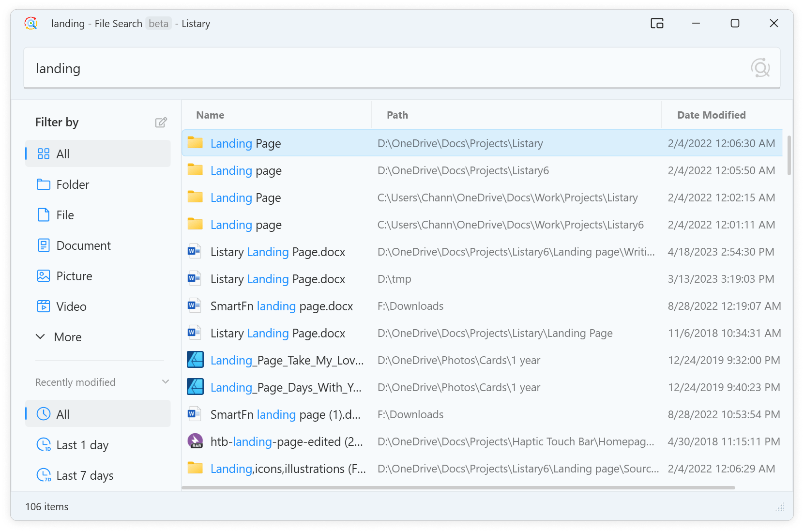Click folder icon of Landing Page in D:\OneDrive\Docs\Projects\Listary
804x532 pixels.
(195, 143)
